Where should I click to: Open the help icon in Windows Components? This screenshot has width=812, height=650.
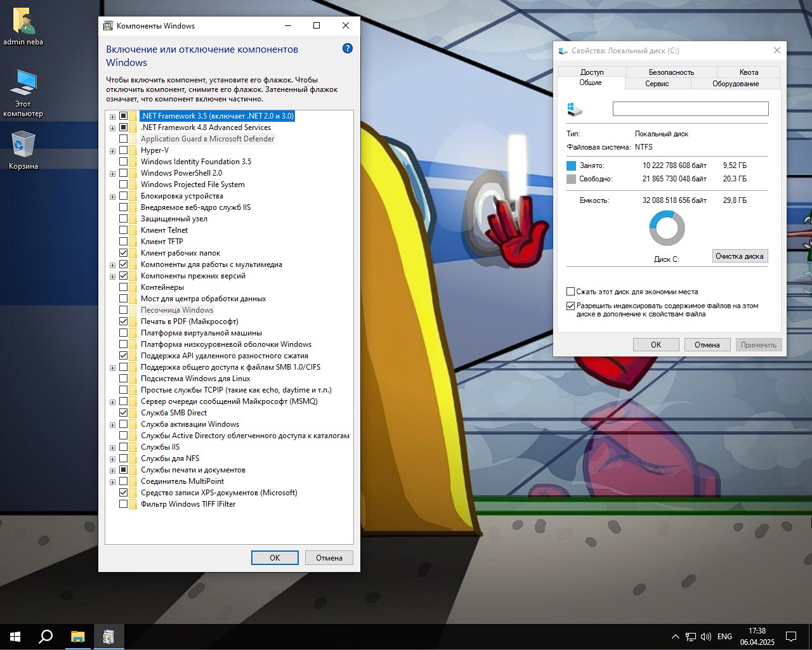click(x=347, y=48)
